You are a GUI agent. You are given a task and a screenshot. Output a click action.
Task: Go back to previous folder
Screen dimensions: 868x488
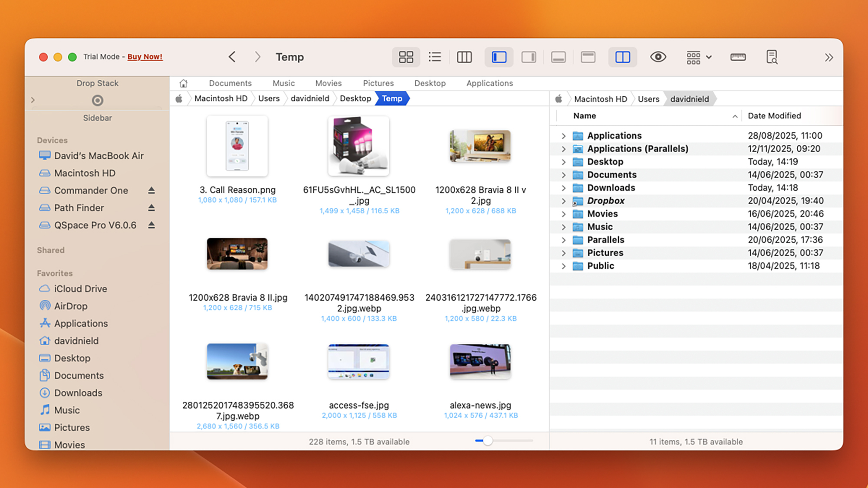[x=232, y=57]
